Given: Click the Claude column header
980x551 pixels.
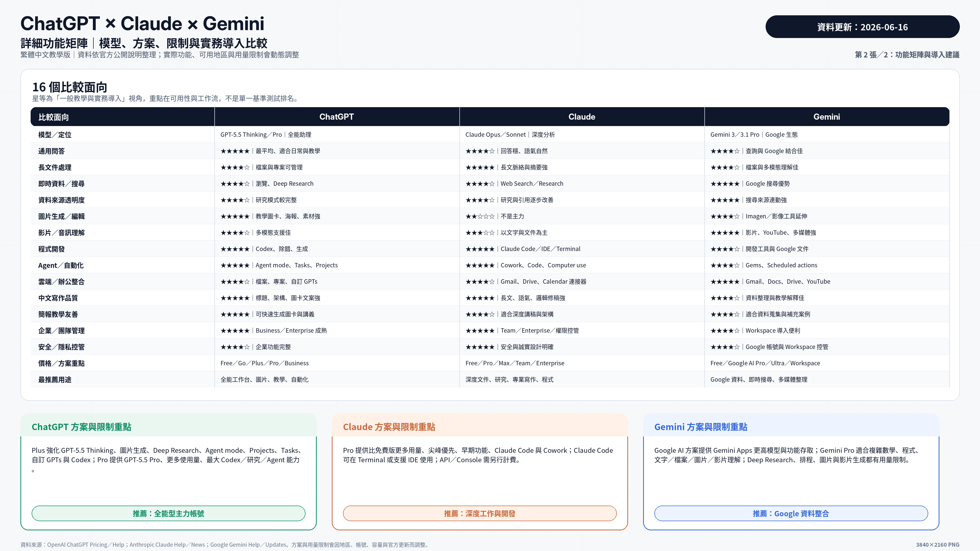Looking at the screenshot, I should point(582,117).
